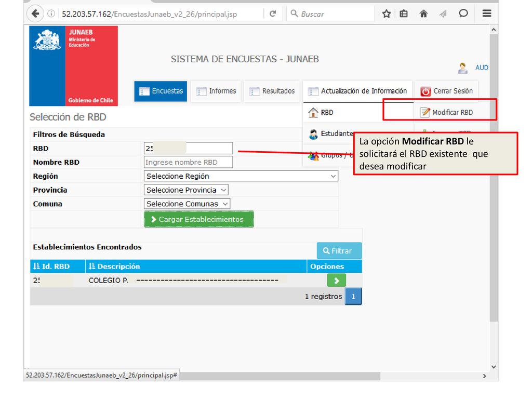Click the user profile avatar icon
532x399 pixels.
point(463,68)
